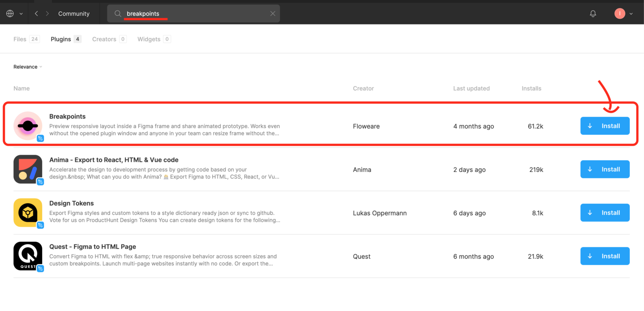Click the 21.9k installs value
The image size is (644, 311).
pyautogui.click(x=535, y=257)
